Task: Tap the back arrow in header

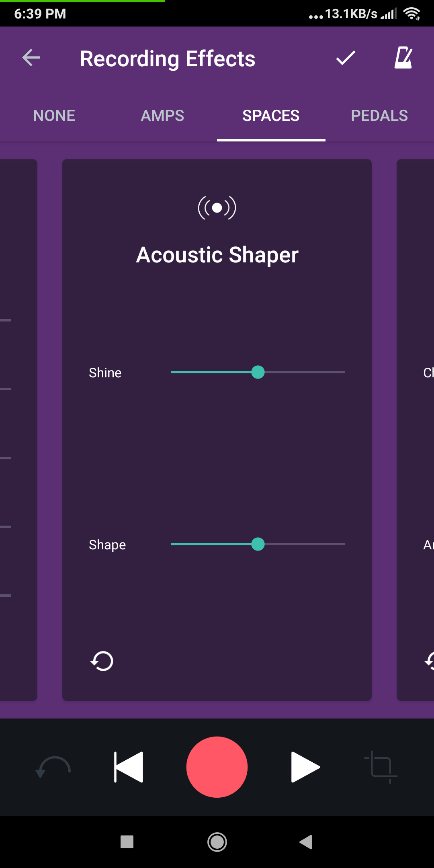Action: pyautogui.click(x=31, y=58)
